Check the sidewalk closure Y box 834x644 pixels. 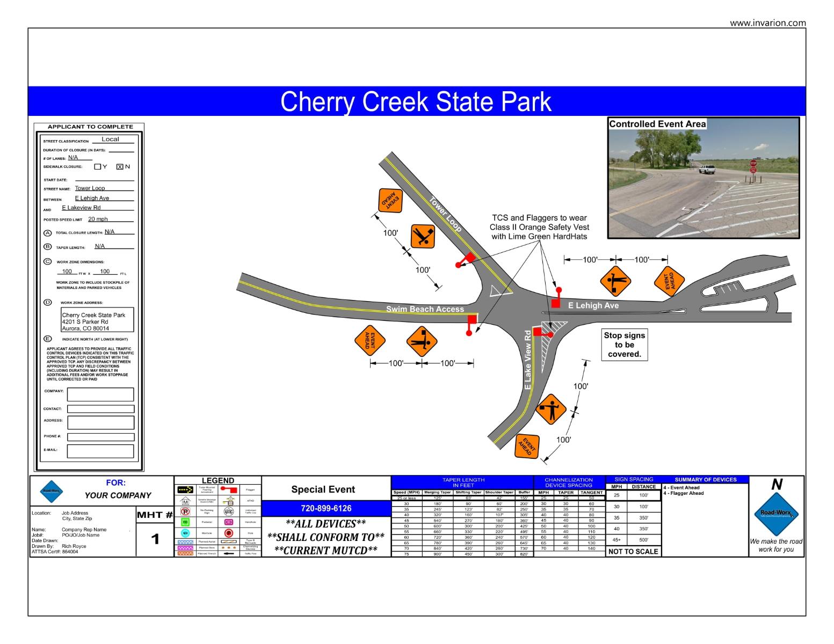pyautogui.click(x=97, y=167)
